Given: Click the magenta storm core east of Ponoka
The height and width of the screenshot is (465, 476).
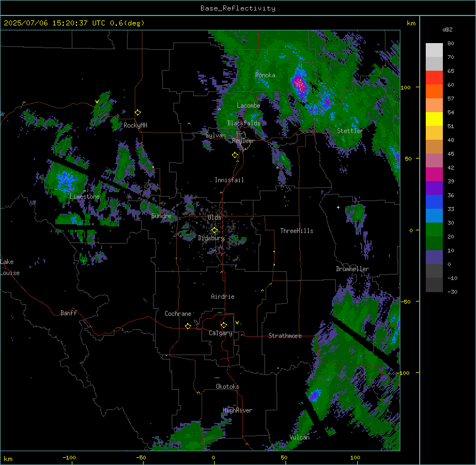Looking at the screenshot, I should tap(299, 83).
